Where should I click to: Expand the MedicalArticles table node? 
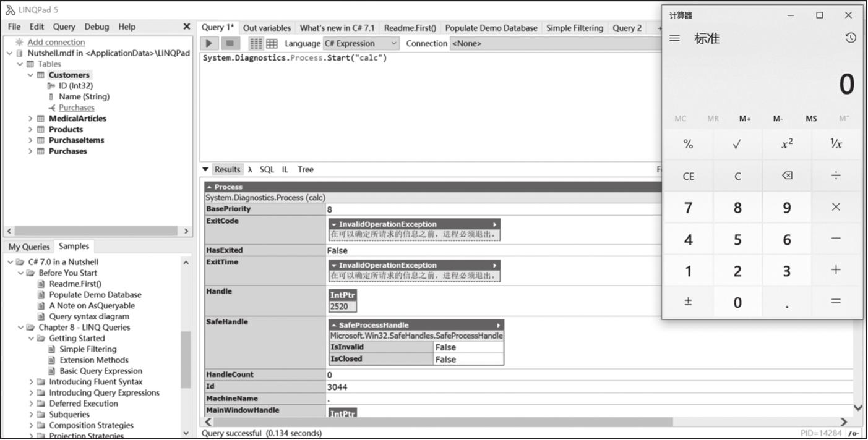tap(30, 119)
